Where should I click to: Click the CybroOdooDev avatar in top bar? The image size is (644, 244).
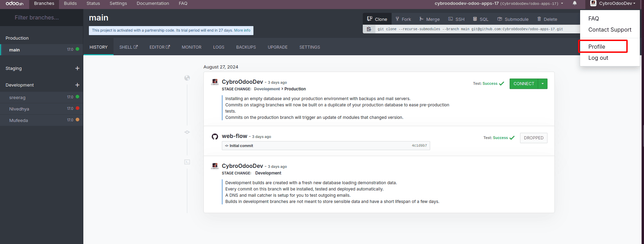[593, 3]
